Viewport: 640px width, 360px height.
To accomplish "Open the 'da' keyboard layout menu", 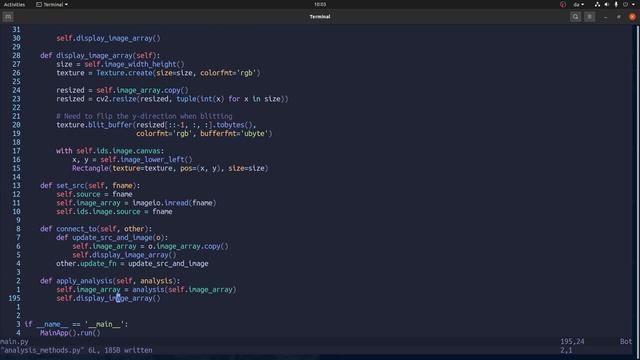I will [578, 4].
